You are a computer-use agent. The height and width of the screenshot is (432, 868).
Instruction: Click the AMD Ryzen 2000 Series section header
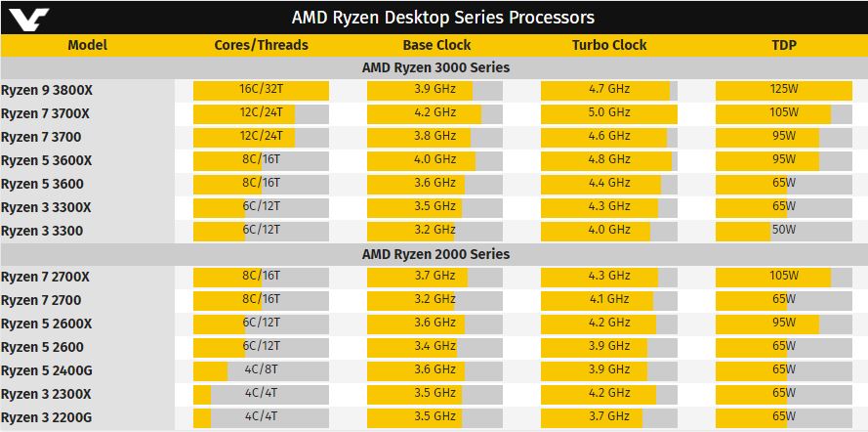435,254
